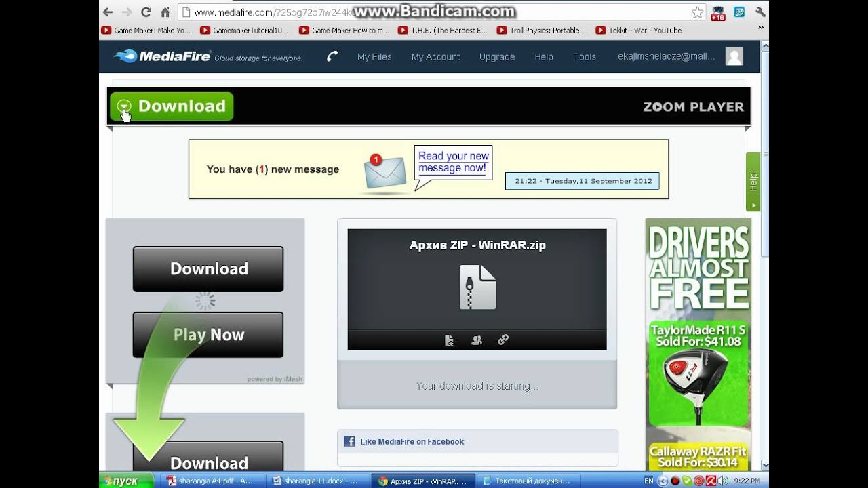The image size is (868, 488).
Task: Click the TaylorMade R11 S driver ad
Action: 698,374
